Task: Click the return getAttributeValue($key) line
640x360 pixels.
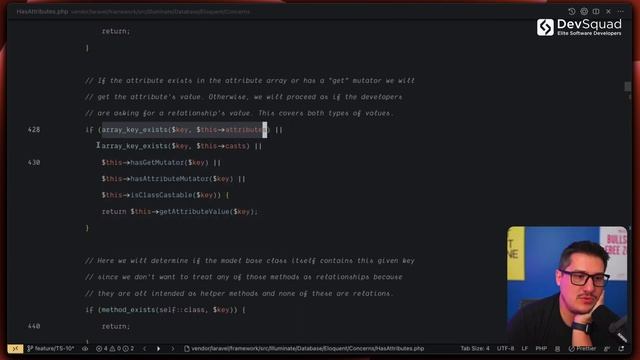Action: (x=180, y=211)
